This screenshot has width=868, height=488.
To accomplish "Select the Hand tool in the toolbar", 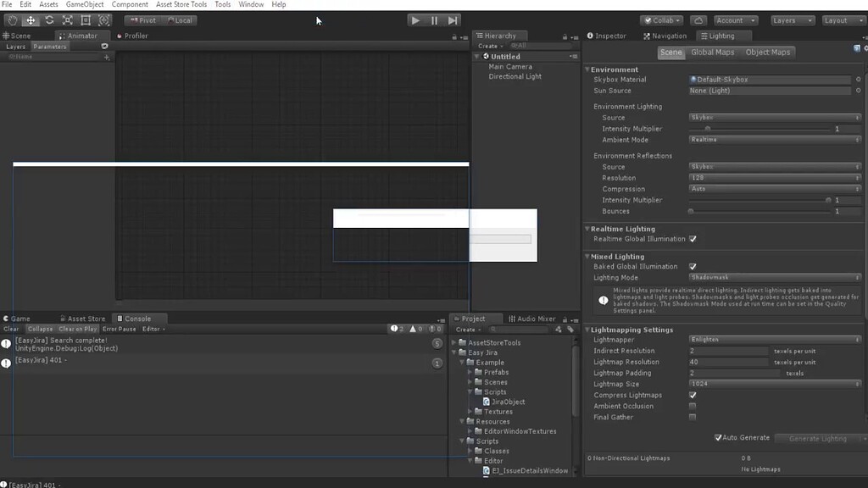I will (12, 20).
